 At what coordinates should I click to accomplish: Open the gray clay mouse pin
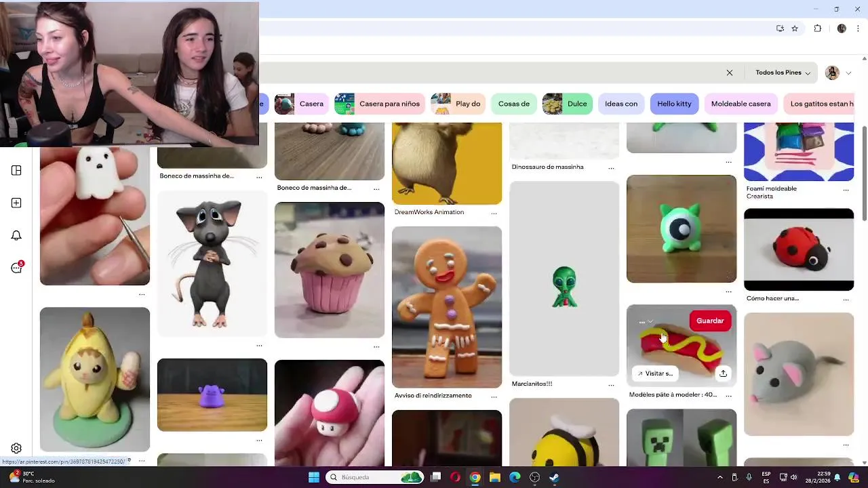(x=799, y=374)
